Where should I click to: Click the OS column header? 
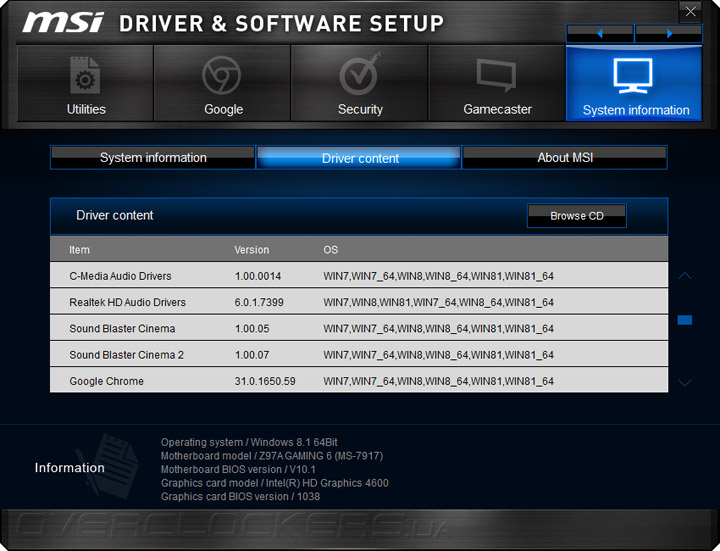coord(331,250)
